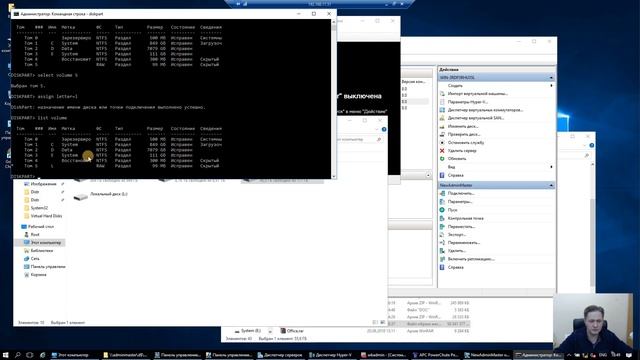Select Панель управления in navigation pane
640x360 pixels.
(x=48, y=267)
